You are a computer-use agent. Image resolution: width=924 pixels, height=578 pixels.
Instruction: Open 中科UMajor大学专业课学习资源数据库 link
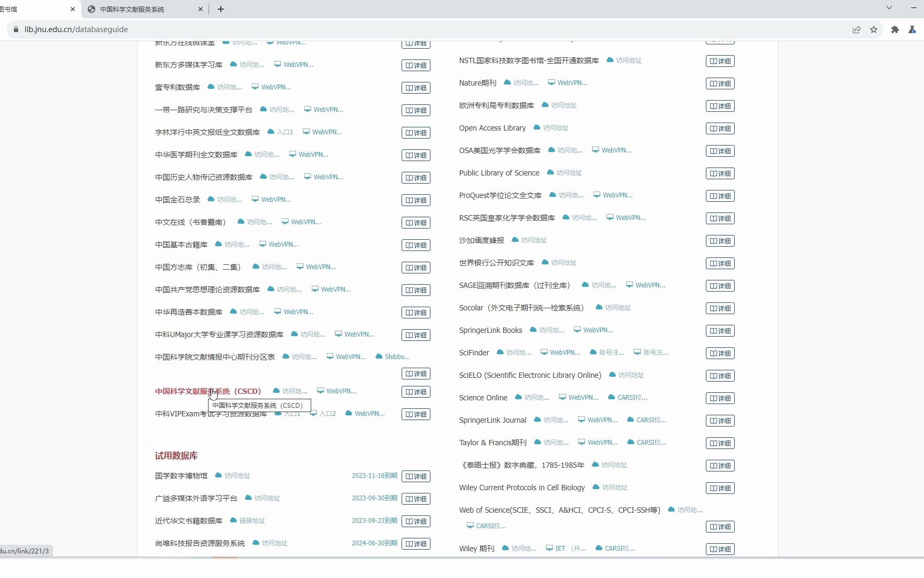pyautogui.click(x=219, y=334)
